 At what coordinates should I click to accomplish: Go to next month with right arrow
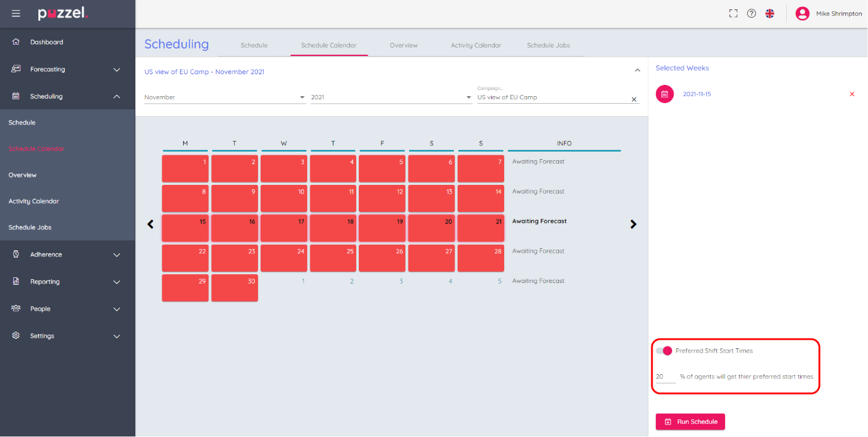(x=633, y=224)
